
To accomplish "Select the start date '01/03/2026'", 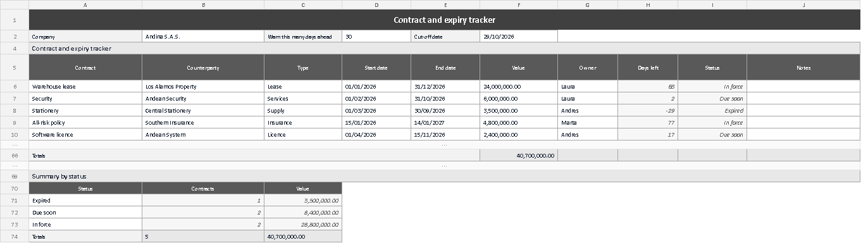I will coord(376,110).
